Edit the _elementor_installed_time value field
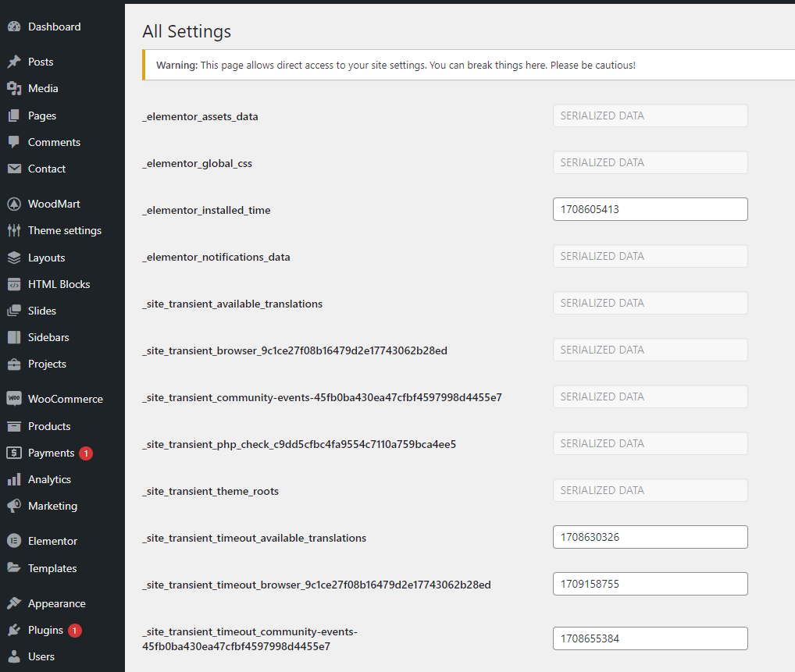 pyautogui.click(x=650, y=209)
